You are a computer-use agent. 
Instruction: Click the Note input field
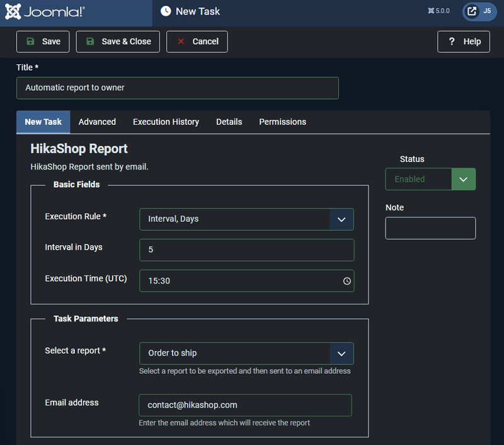tap(430, 228)
